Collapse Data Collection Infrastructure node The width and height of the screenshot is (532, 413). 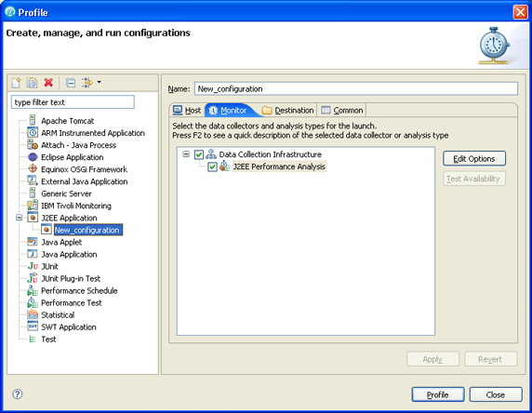pos(186,154)
